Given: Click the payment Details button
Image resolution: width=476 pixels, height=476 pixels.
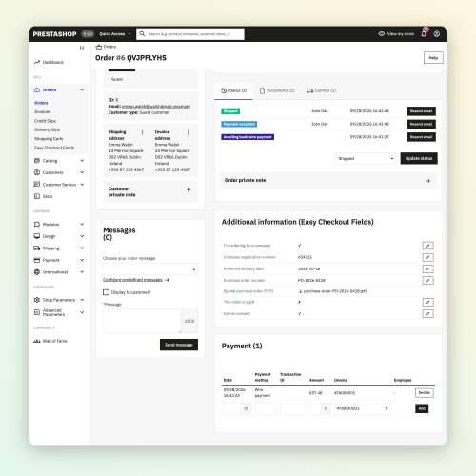Looking at the screenshot, I should [x=425, y=393].
